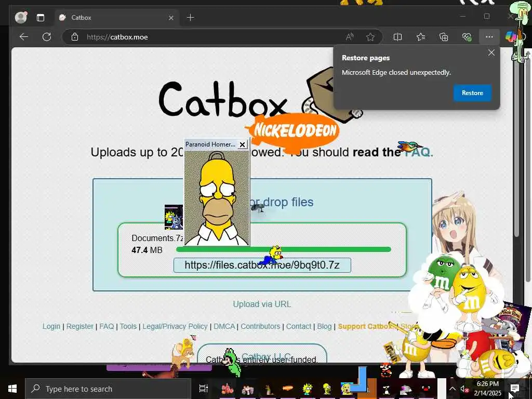Open the red fish taskbar icon
The height and width of the screenshot is (399, 532).
(228, 389)
